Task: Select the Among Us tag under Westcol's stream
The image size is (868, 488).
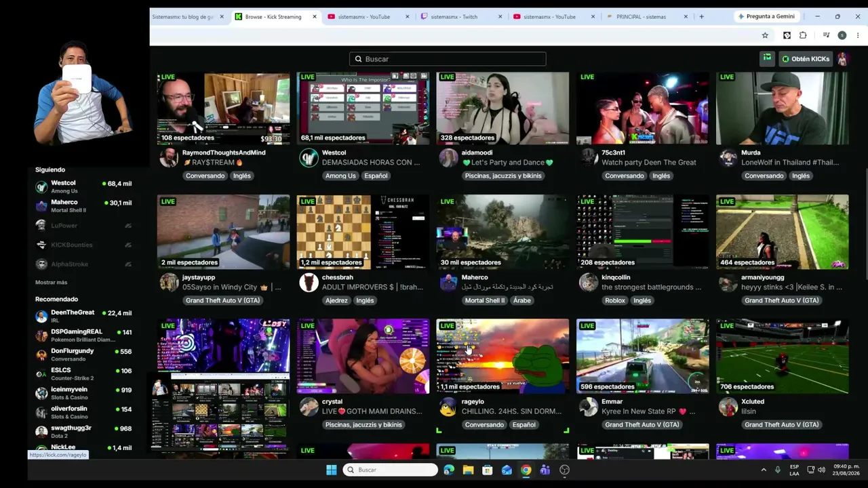Action: [340, 176]
